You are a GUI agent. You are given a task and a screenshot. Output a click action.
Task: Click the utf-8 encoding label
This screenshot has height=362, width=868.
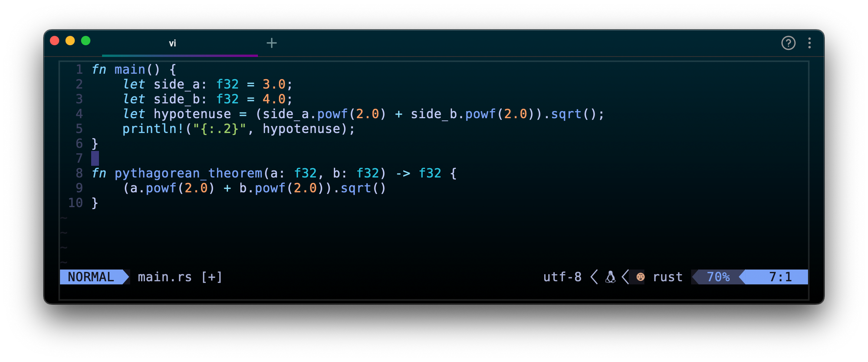pos(562,277)
